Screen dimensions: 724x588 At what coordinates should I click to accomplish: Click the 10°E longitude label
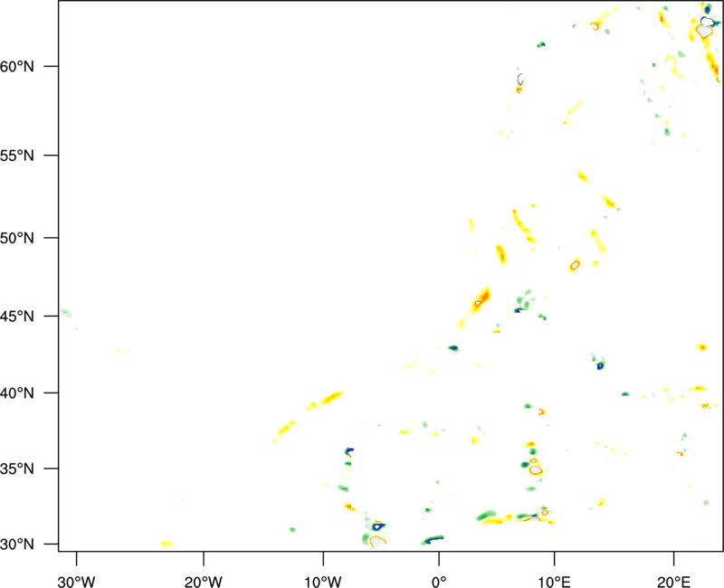[554, 582]
